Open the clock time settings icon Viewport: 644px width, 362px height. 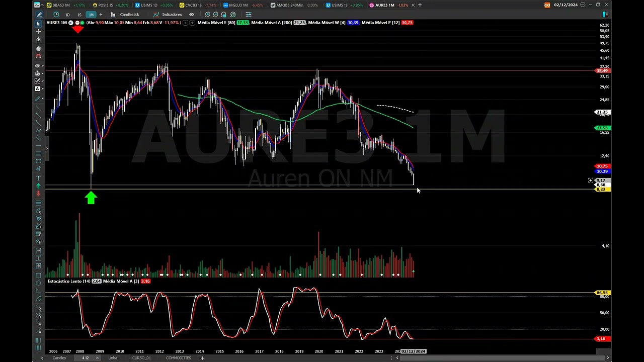click(56, 15)
